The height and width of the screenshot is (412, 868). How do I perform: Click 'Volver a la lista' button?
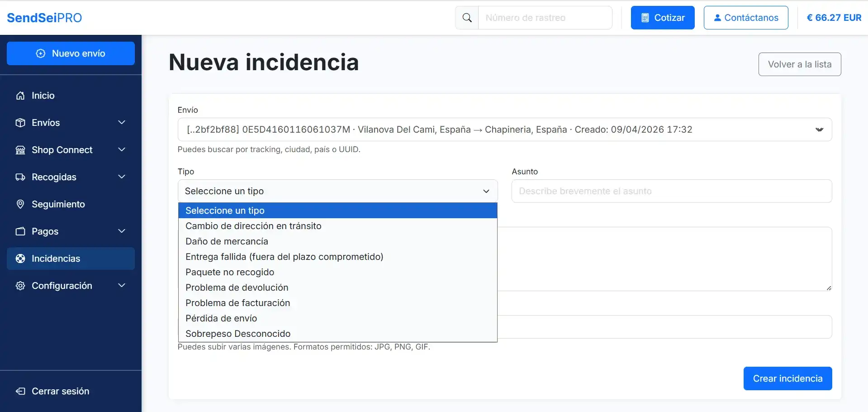(799, 64)
